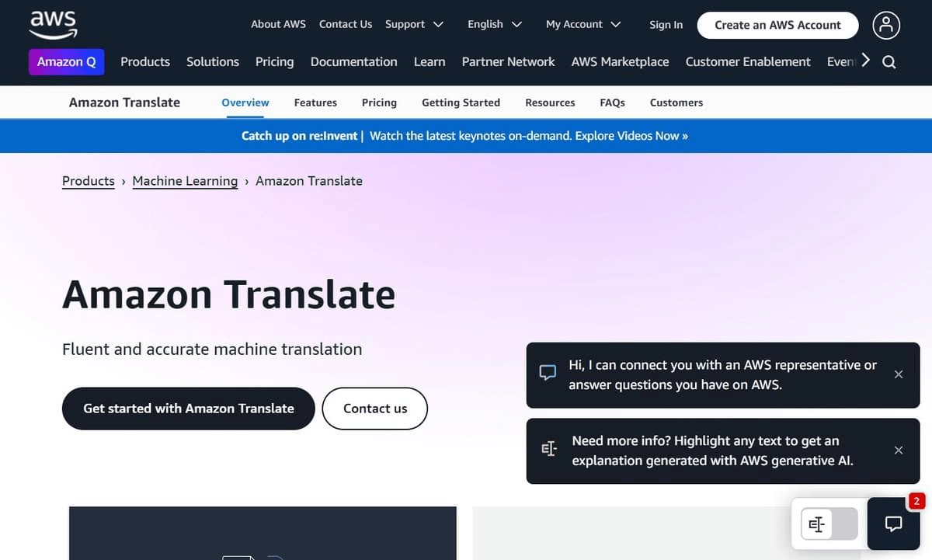The image size is (932, 560).
Task: Select the Pricing tab under Amazon Translate
Action: click(379, 103)
